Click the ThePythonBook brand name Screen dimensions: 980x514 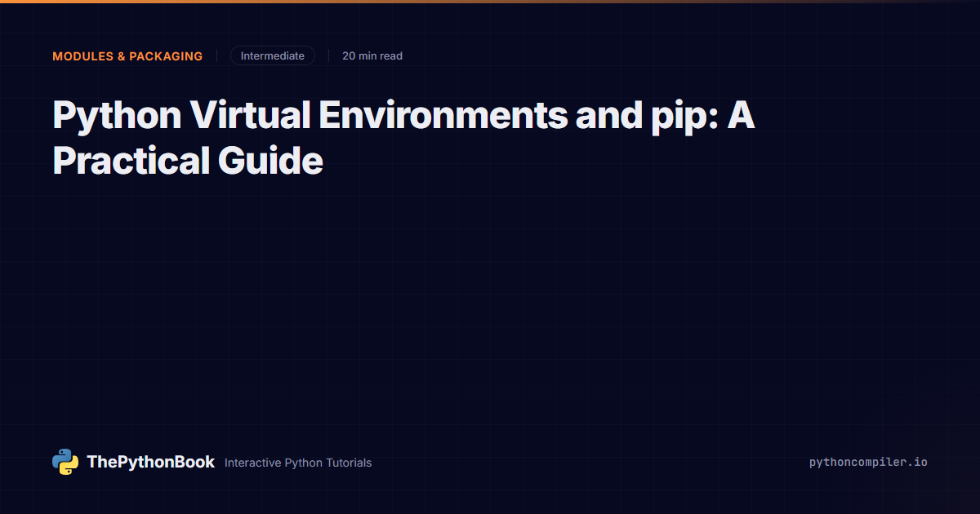(150, 462)
